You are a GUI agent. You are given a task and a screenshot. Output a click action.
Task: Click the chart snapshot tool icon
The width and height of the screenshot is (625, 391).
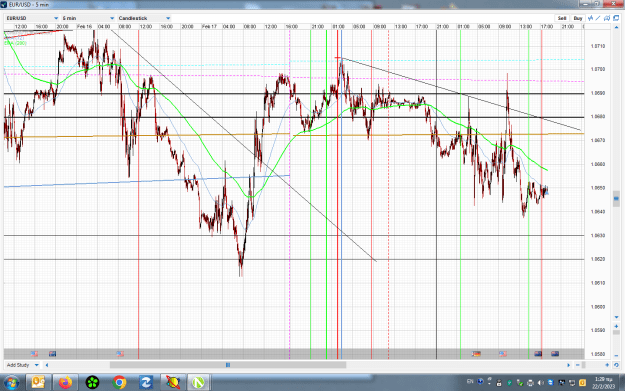607,18
